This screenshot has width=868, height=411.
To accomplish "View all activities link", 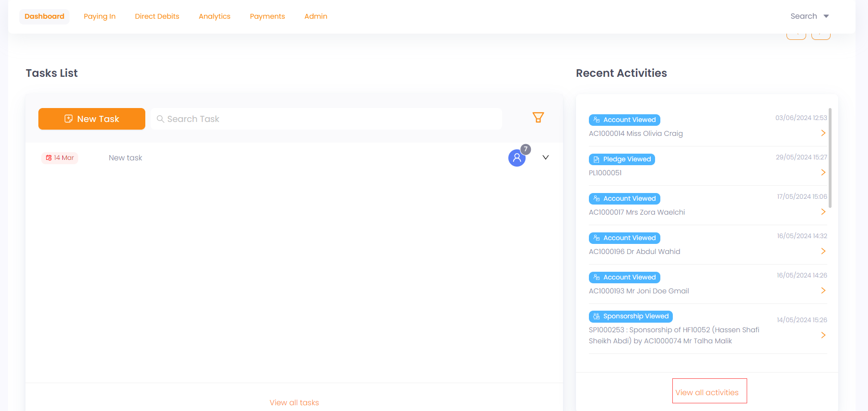I will [707, 392].
